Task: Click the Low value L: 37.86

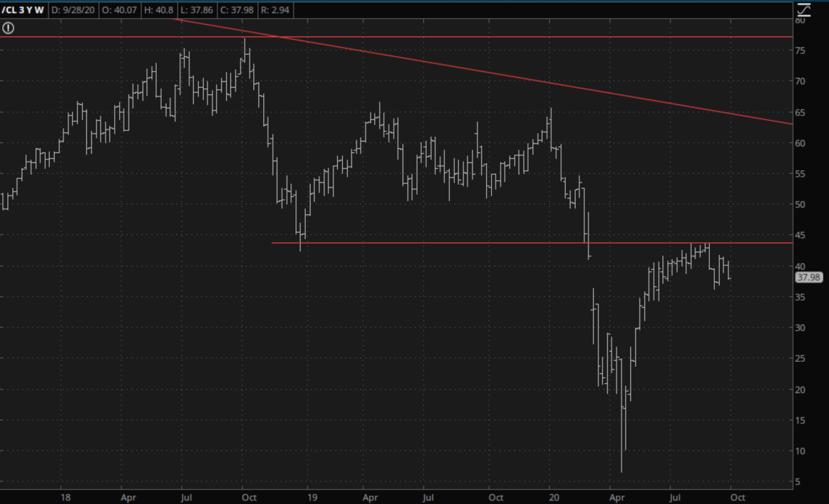Action: 196,10
